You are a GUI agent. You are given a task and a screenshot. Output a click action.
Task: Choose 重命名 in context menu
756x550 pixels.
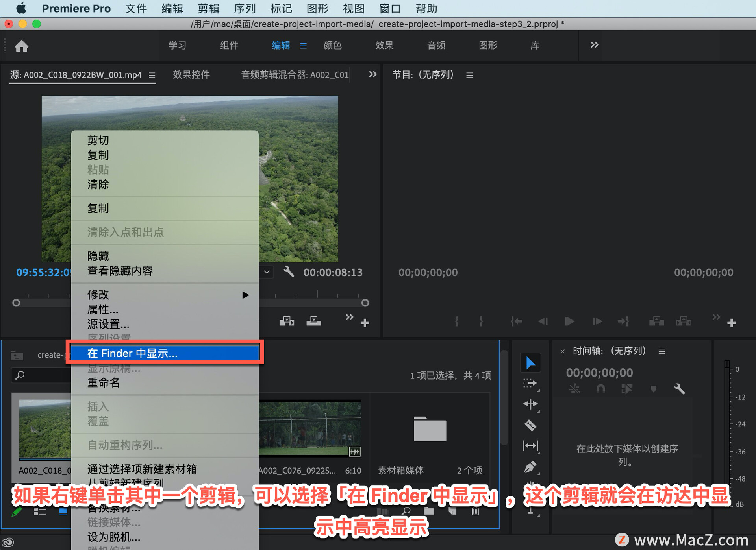(165, 382)
